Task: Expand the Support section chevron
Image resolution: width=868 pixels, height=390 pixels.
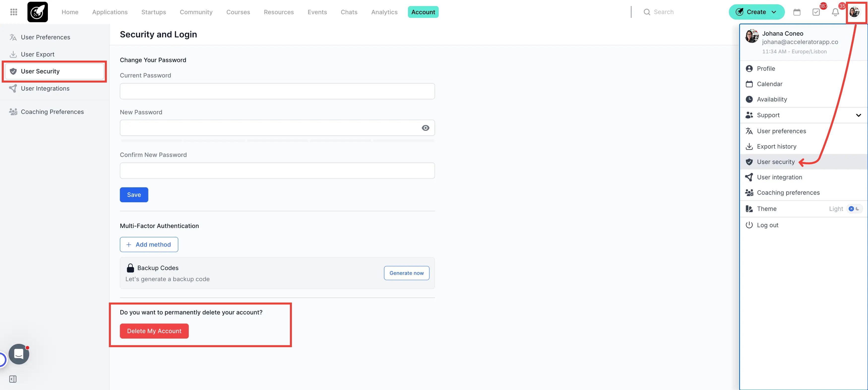Action: coord(858,115)
